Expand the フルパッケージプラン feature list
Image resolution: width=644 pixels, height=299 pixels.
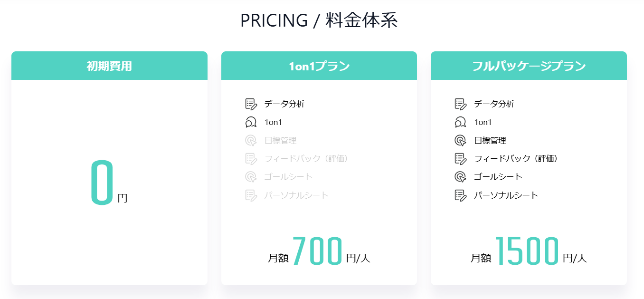click(529, 149)
